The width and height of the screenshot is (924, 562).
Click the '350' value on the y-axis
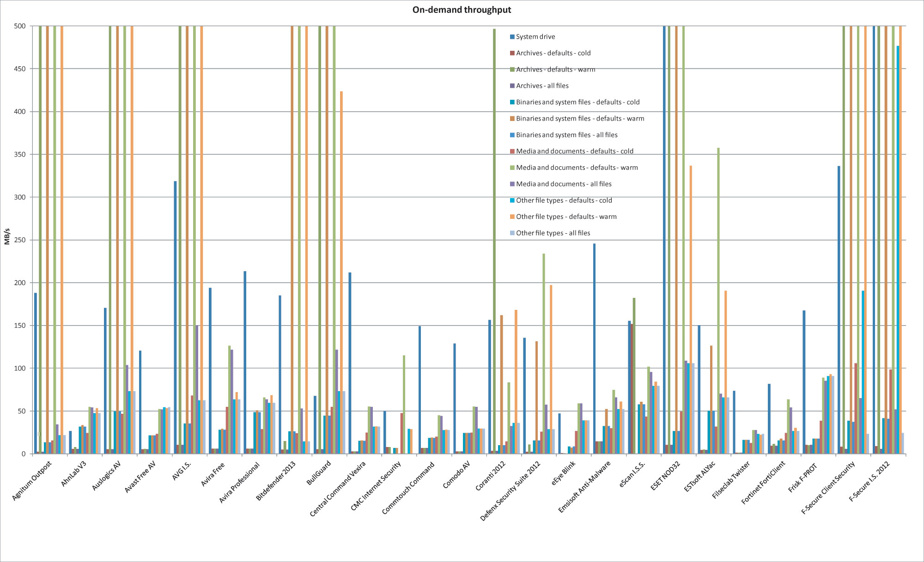20,154
